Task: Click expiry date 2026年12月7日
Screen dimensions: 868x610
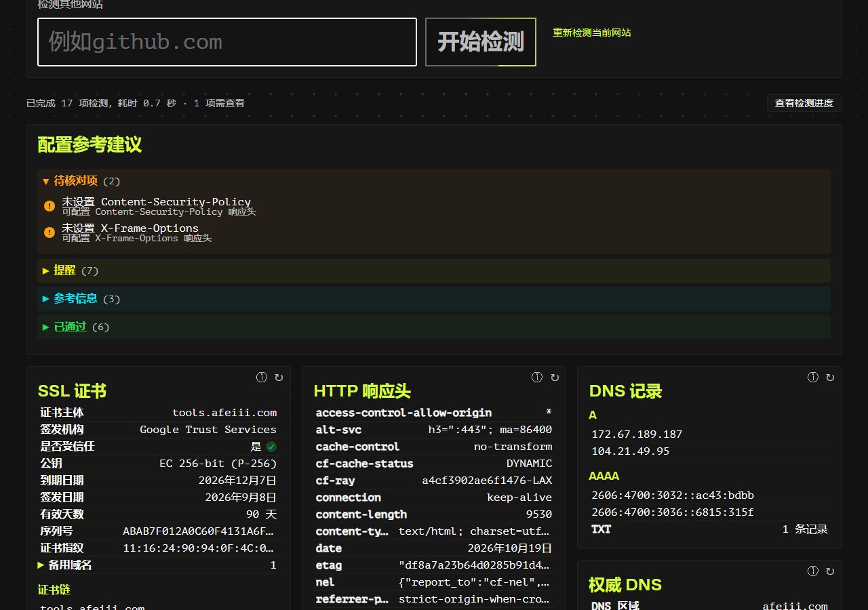Action: (x=237, y=481)
